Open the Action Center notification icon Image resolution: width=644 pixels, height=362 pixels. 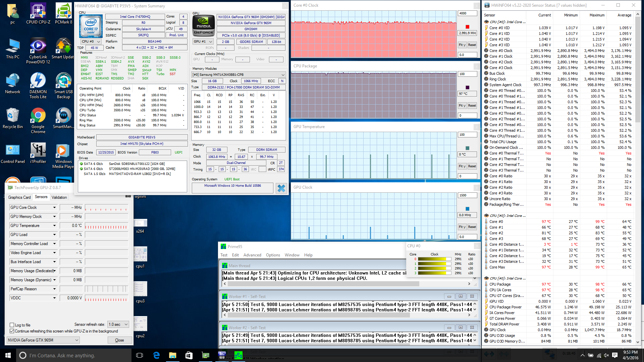coord(615,355)
